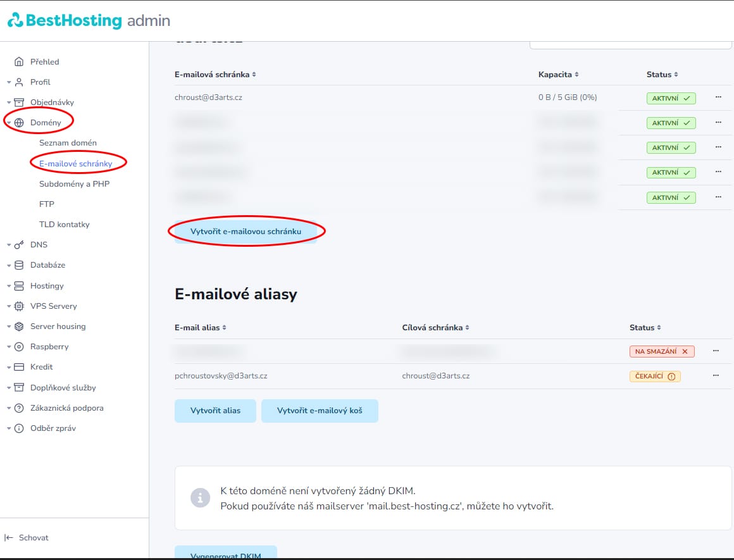Image resolution: width=734 pixels, height=560 pixels.
Task: Sort by E-mailová schránka column arrows
Action: (254, 75)
